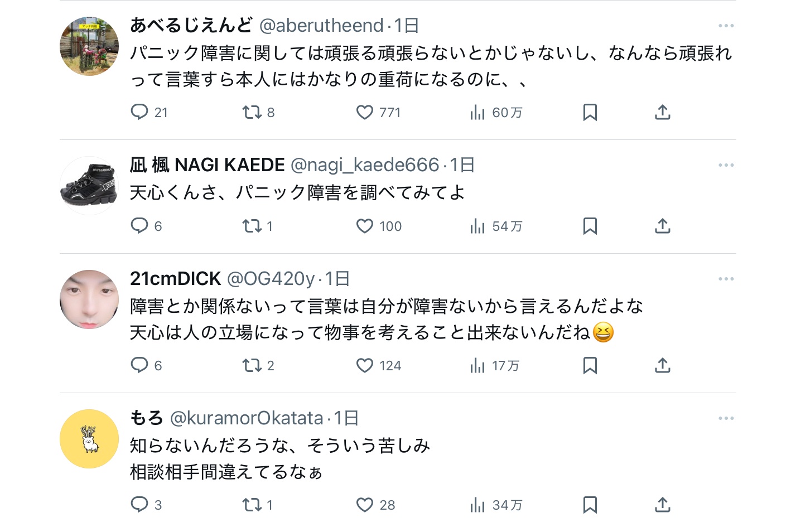796x532 pixels.
Task: Open @kuramorOkatata profile handle
Action: coord(247,418)
